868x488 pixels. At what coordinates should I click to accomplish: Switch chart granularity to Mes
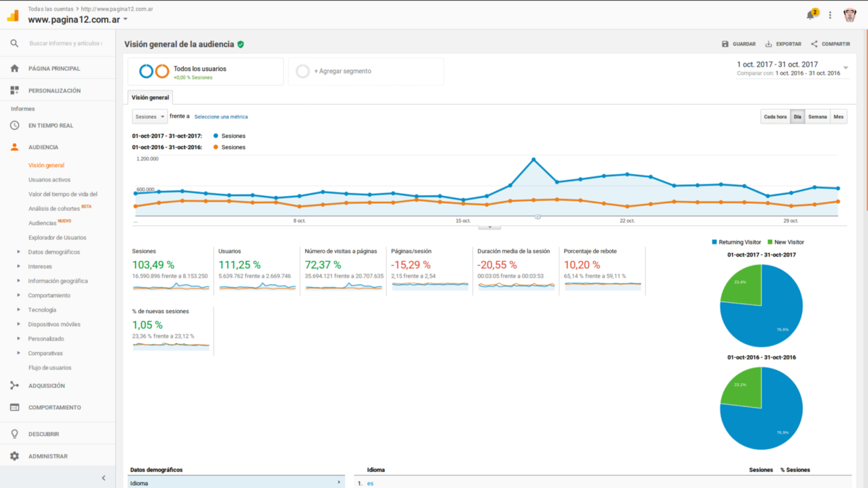pyautogui.click(x=838, y=116)
